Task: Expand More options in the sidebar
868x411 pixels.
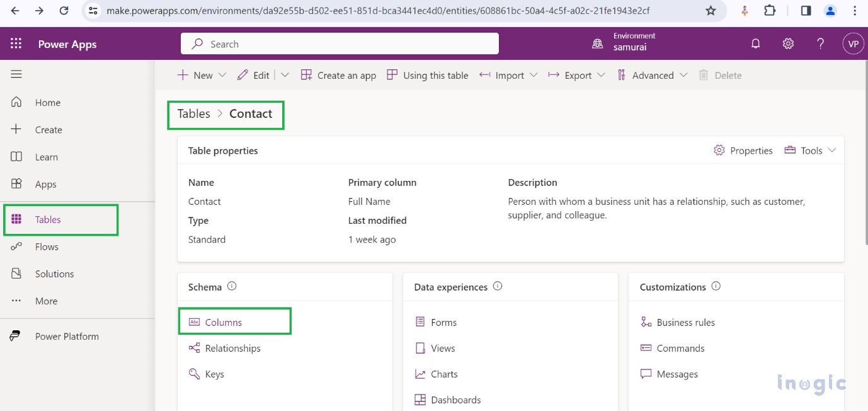Action: pyautogui.click(x=46, y=301)
